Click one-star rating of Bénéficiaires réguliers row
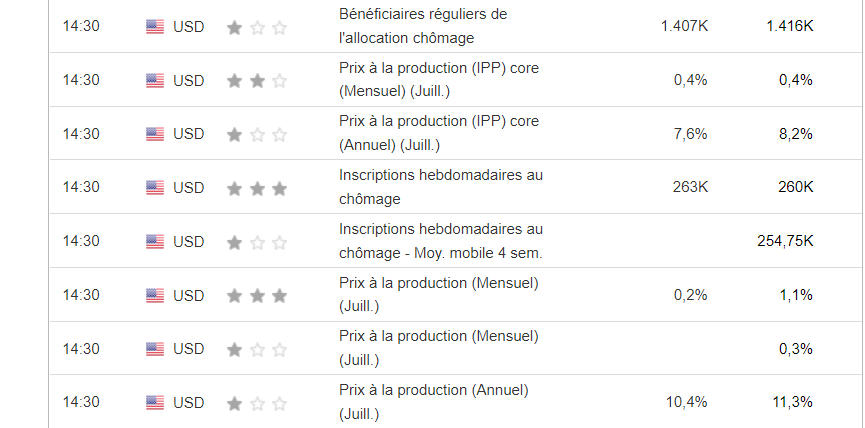 (x=257, y=28)
